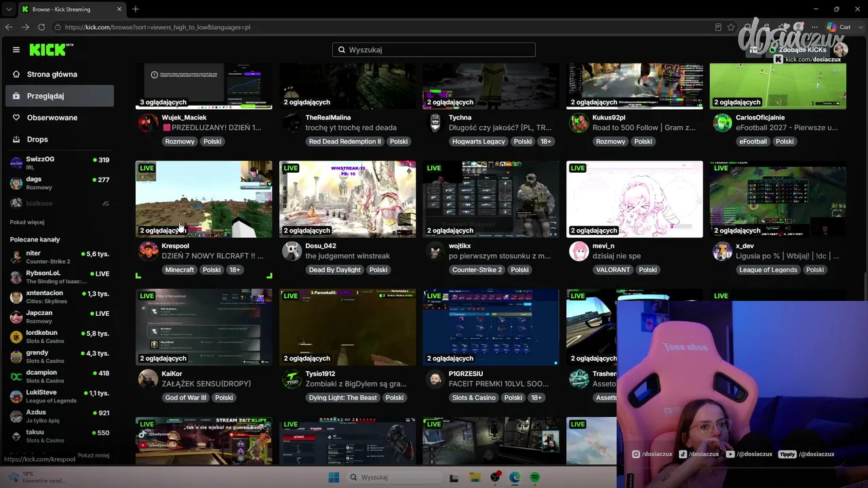Click dcampion channel avatar

tap(16, 376)
